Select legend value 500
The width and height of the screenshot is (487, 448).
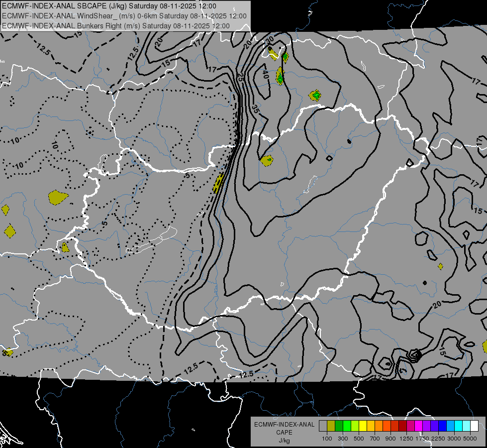[359, 439]
